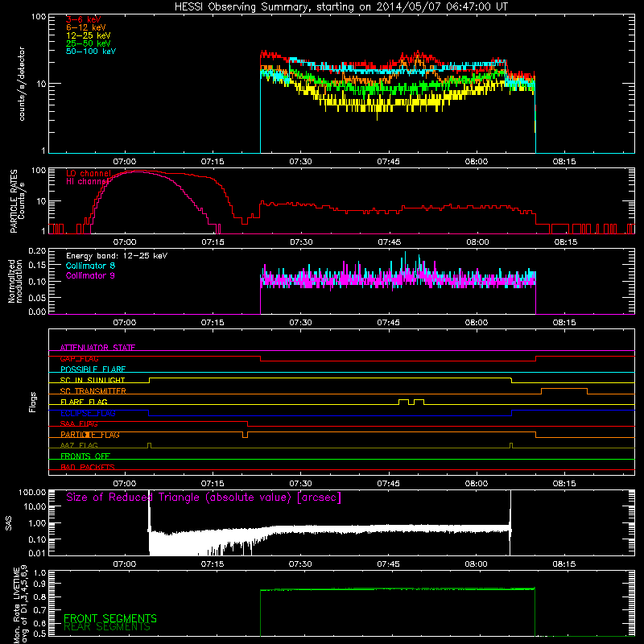Select the 6-12 keV legend label
Viewport: 644px width, 644px height.
(x=86, y=27)
